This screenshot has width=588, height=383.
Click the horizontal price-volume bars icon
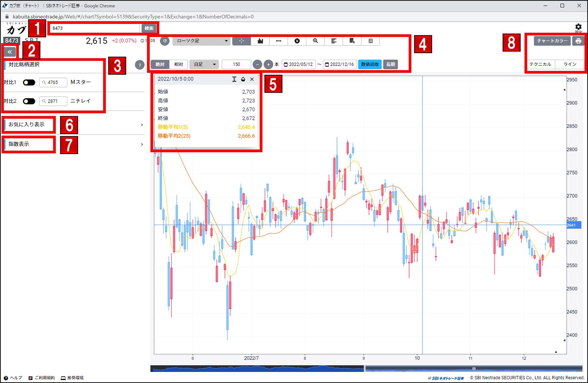(334, 41)
